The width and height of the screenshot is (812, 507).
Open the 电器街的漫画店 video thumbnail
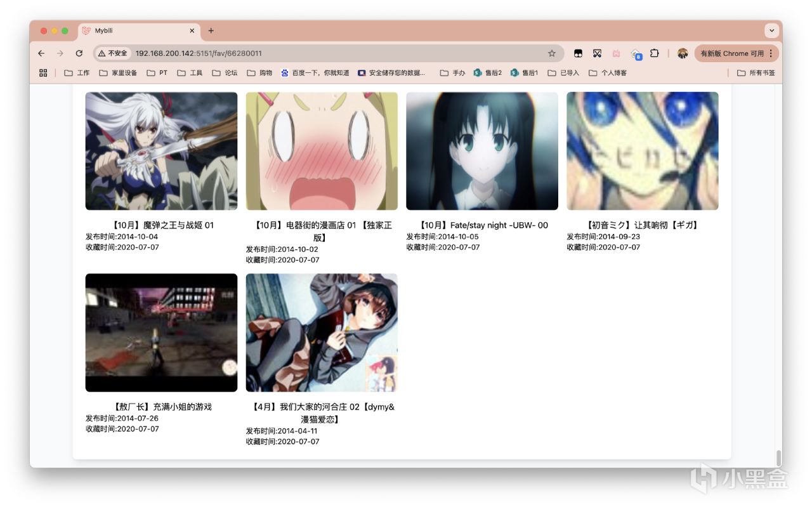tap(322, 151)
